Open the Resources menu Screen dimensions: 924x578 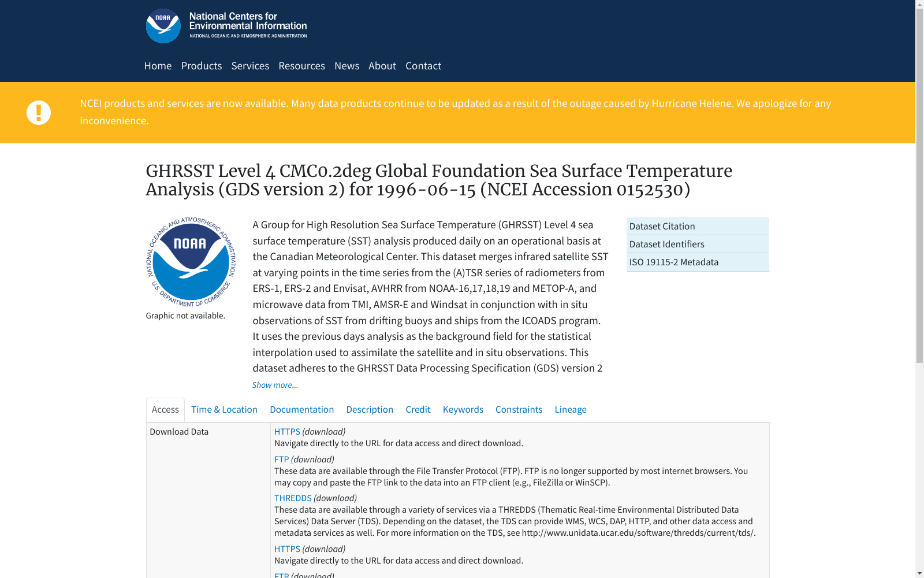point(301,66)
